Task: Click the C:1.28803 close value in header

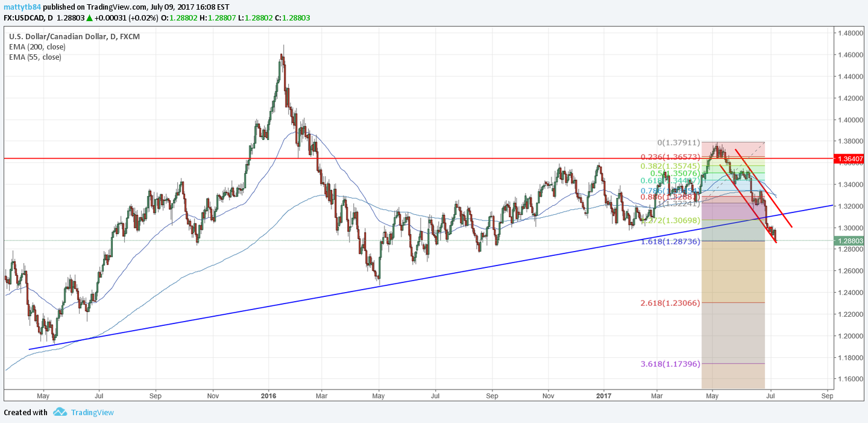Action: [292, 18]
